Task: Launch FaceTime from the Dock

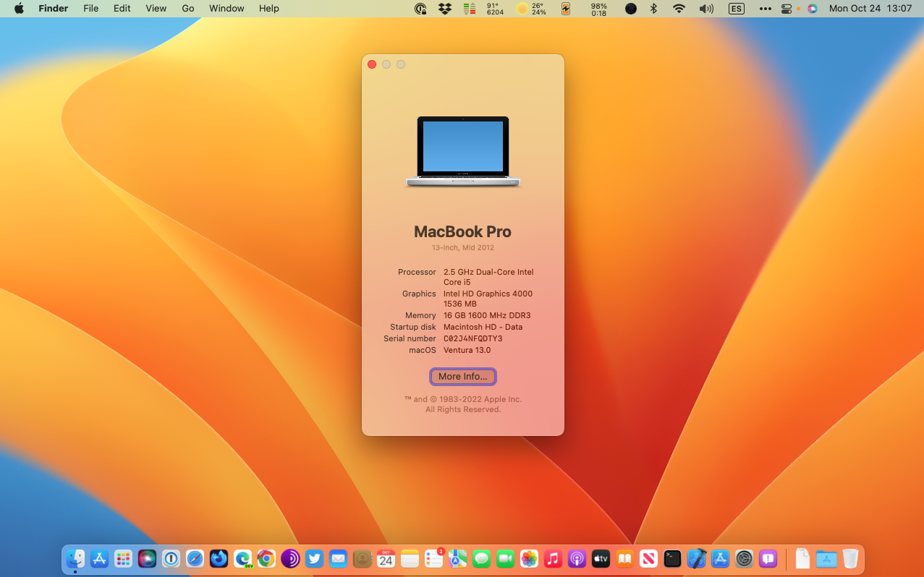Action: coord(505,558)
